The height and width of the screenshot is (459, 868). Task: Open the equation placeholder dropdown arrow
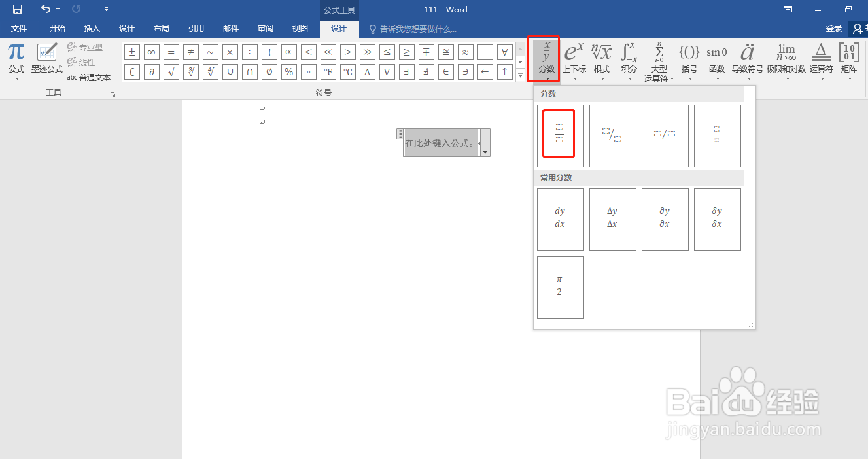(485, 152)
